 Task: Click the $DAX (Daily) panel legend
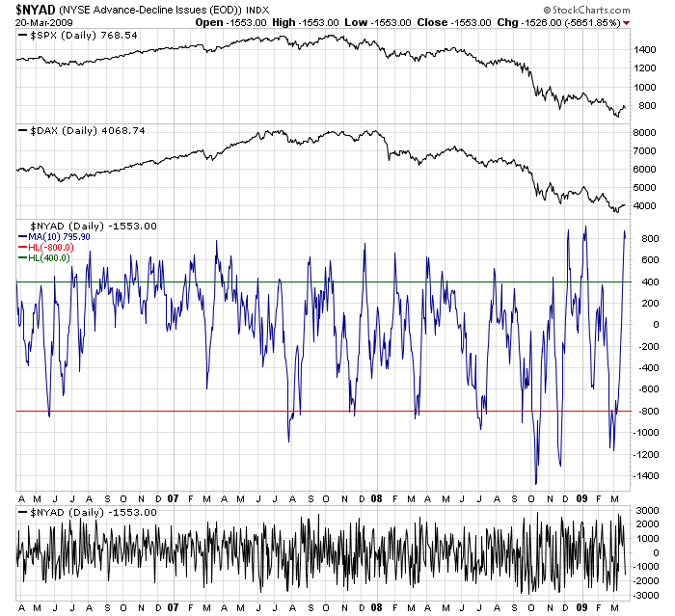[x=82, y=130]
